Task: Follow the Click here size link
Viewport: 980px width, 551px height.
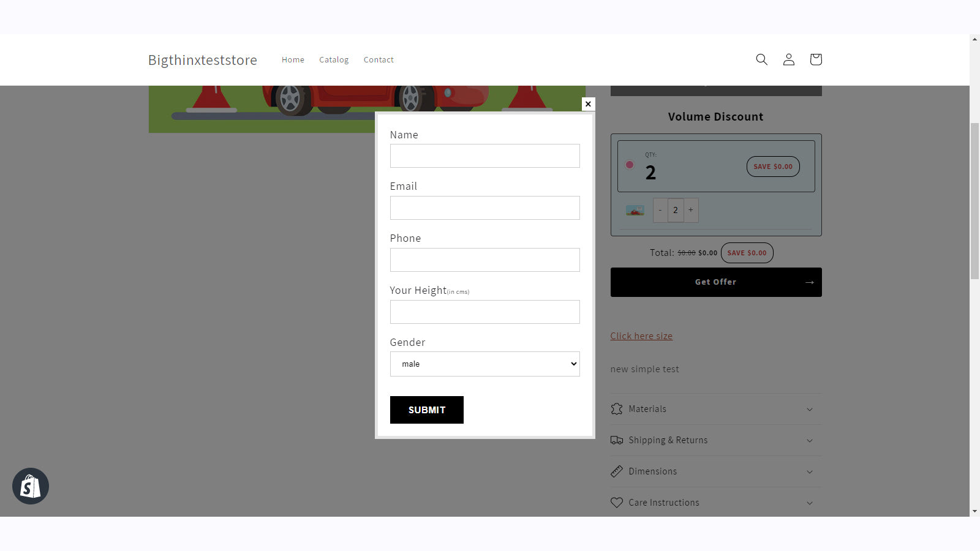Action: point(641,335)
